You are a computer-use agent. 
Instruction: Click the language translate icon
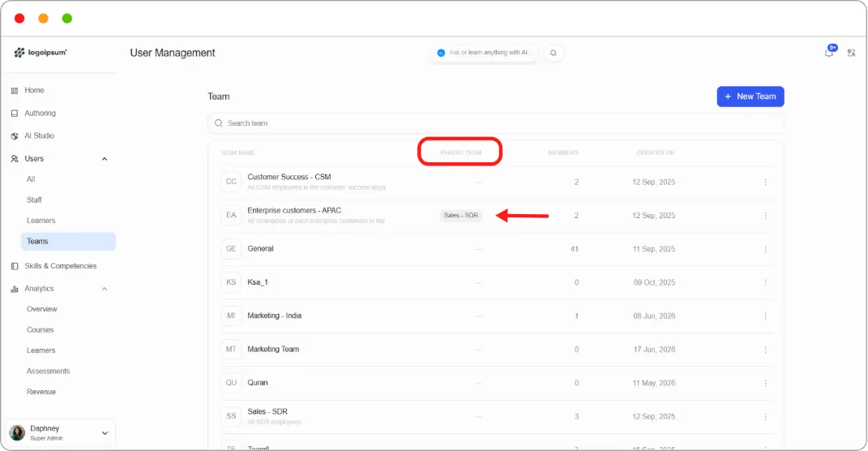[852, 53]
